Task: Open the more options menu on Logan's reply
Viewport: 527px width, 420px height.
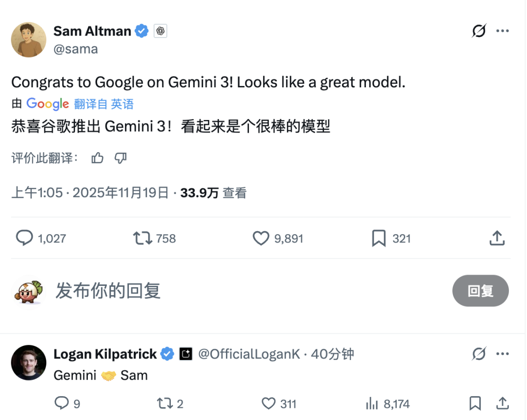Action: click(502, 354)
